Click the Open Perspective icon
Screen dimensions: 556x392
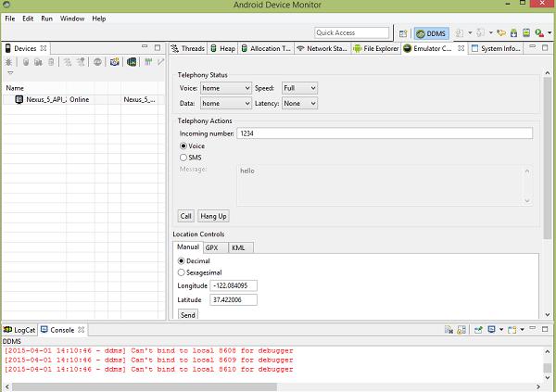click(x=403, y=33)
